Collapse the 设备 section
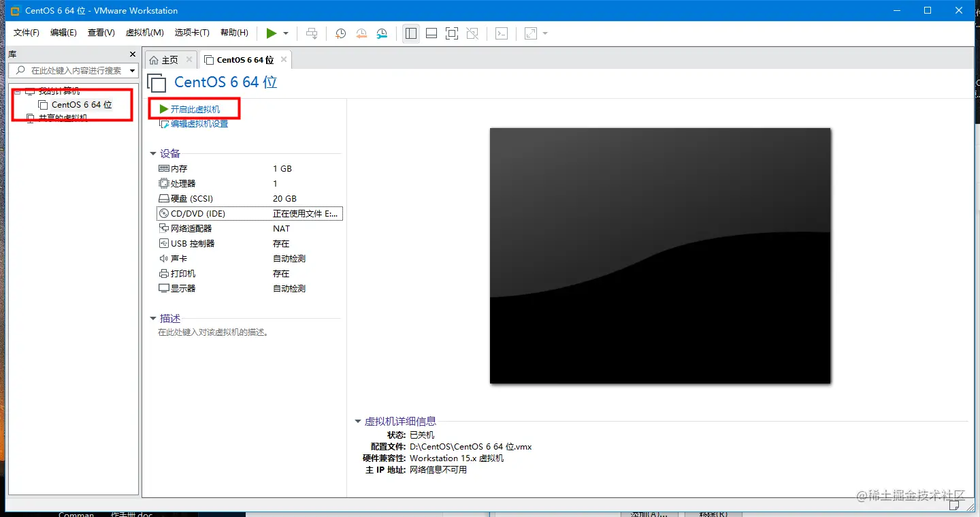The width and height of the screenshot is (980, 517). coord(153,154)
